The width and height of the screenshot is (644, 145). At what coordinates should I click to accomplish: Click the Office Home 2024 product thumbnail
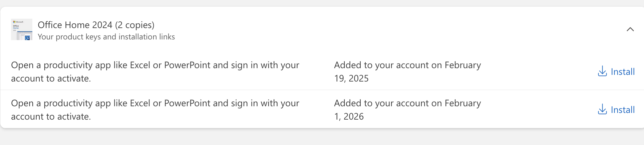click(22, 29)
